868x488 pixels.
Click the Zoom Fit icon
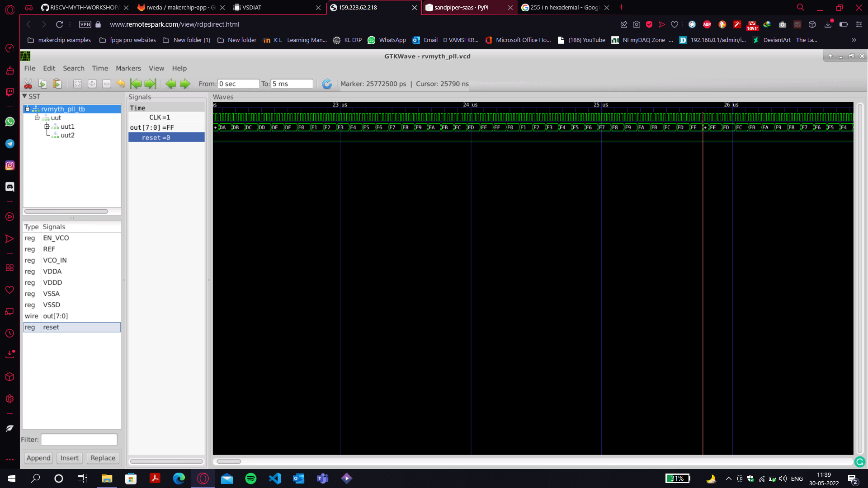click(x=77, y=84)
